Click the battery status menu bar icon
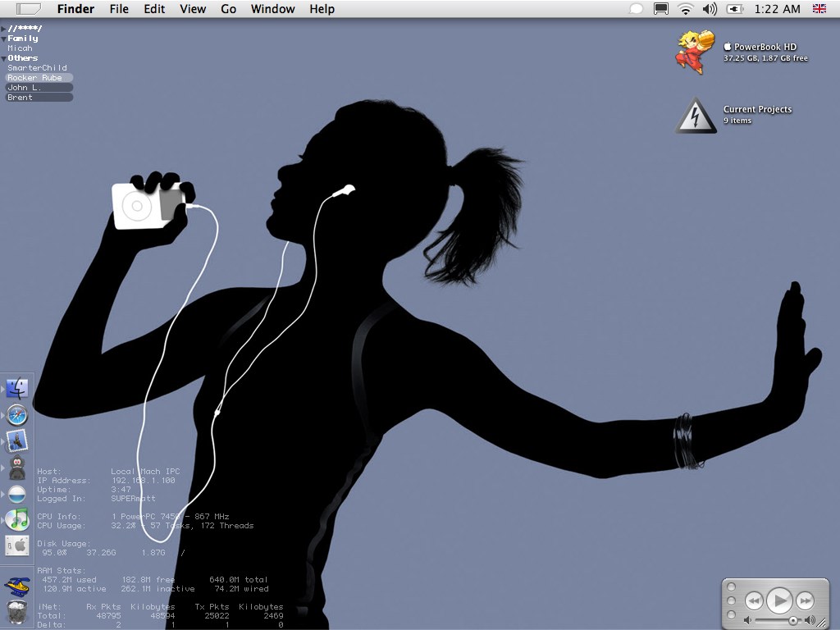The height and width of the screenshot is (630, 840). 734,9
